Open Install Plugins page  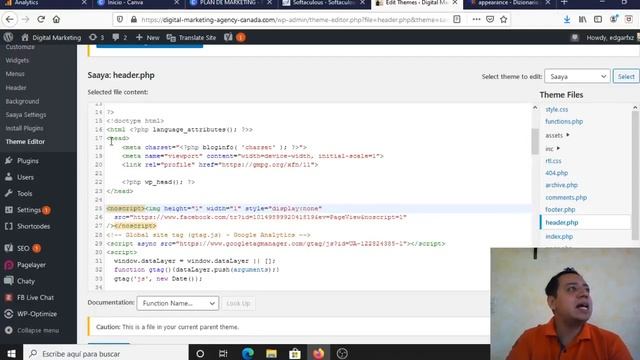(24, 128)
